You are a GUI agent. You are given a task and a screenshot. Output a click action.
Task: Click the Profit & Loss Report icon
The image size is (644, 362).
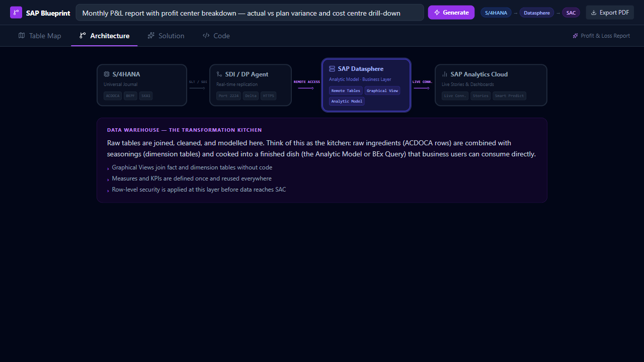coord(575,36)
